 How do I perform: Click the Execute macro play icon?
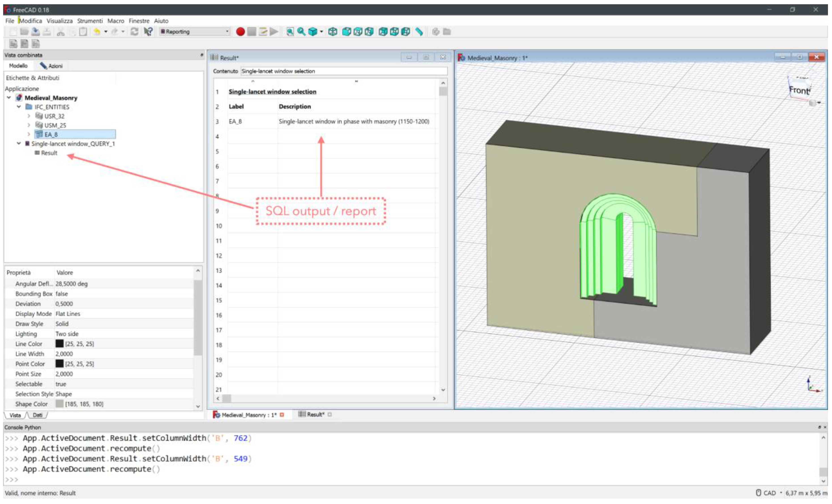coord(274,32)
